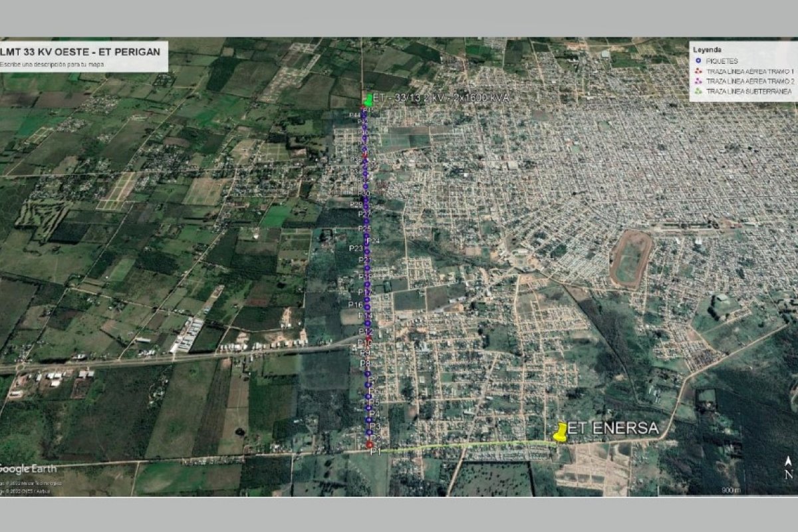The image size is (798, 532).
Task: Select the P27 picket label
Action: [364, 215]
